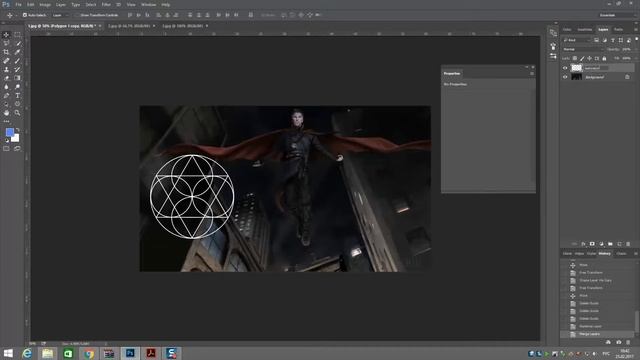This screenshot has width=640, height=360.
Task: Select the Merge Layers history state
Action: [598, 334]
